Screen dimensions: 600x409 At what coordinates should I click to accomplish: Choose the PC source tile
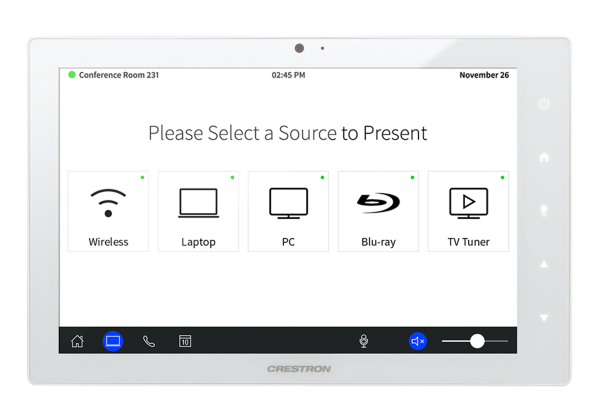(288, 211)
